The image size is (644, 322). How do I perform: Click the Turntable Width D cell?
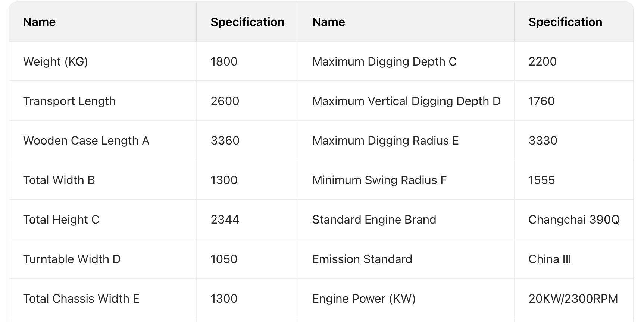[72, 259]
